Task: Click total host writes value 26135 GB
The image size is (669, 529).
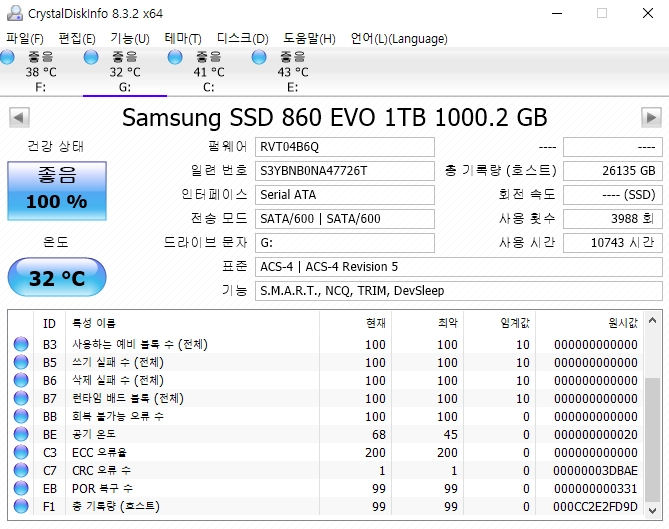Action: (613, 171)
